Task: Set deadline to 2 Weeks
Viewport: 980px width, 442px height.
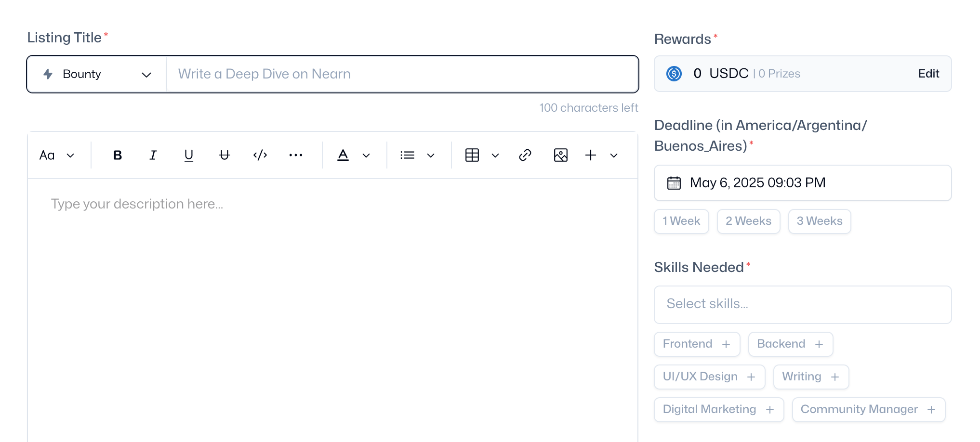Action: pyautogui.click(x=748, y=221)
